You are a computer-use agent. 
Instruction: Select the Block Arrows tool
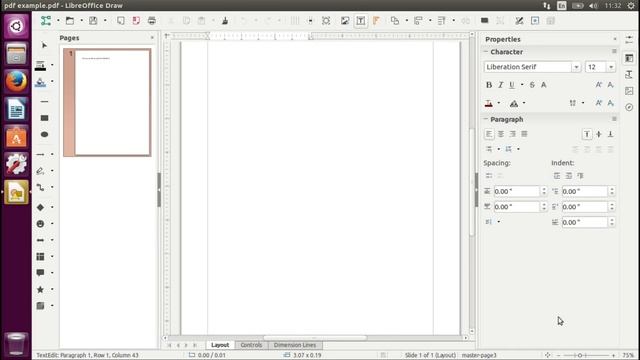pyautogui.click(x=40, y=240)
